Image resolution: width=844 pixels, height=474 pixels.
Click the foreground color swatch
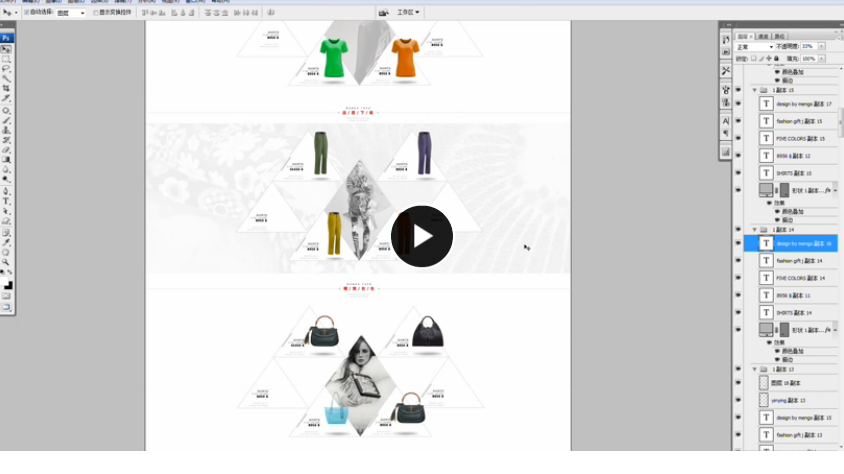pyautogui.click(x=4, y=281)
